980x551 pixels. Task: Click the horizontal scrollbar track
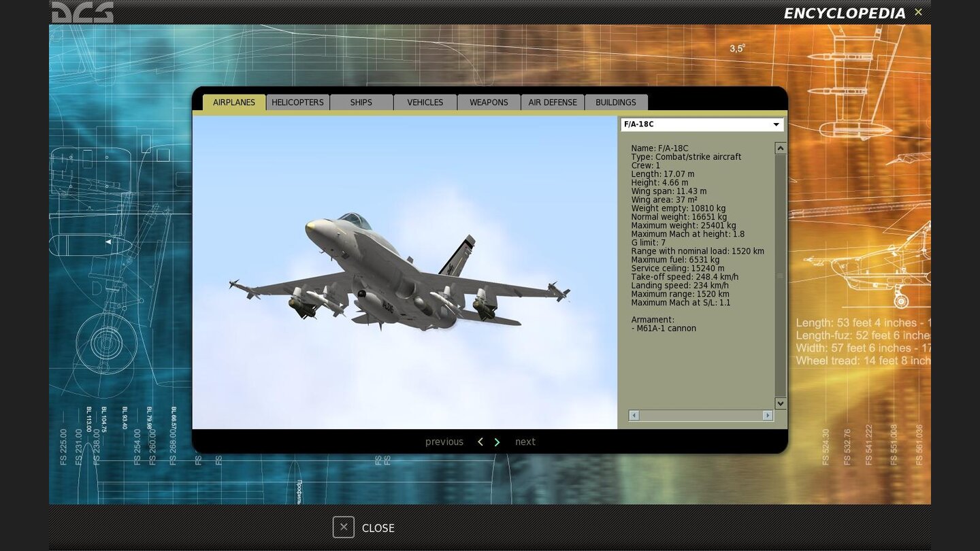click(x=701, y=415)
